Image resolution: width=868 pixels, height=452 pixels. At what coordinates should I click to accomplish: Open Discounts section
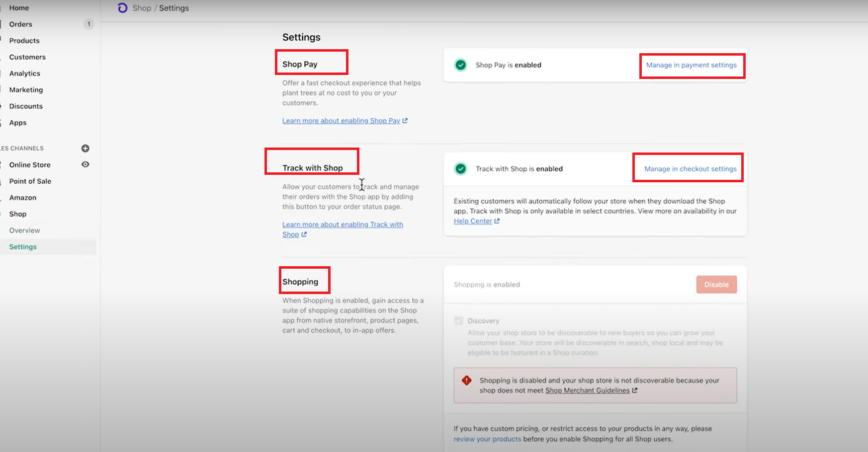[26, 106]
